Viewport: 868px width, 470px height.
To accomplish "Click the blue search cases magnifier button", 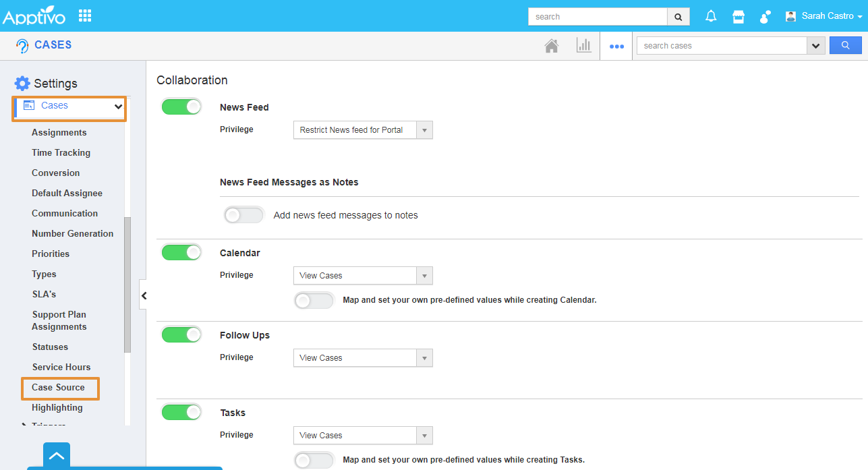I will point(845,45).
